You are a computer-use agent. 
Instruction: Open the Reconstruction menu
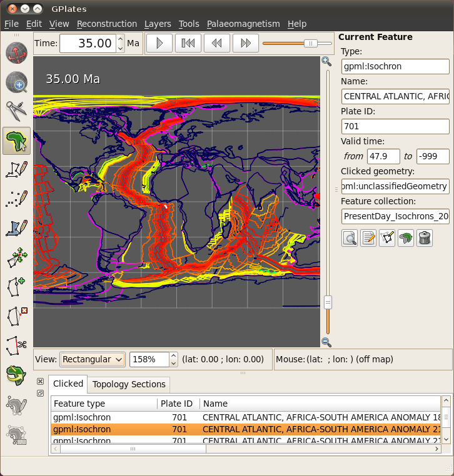point(107,24)
